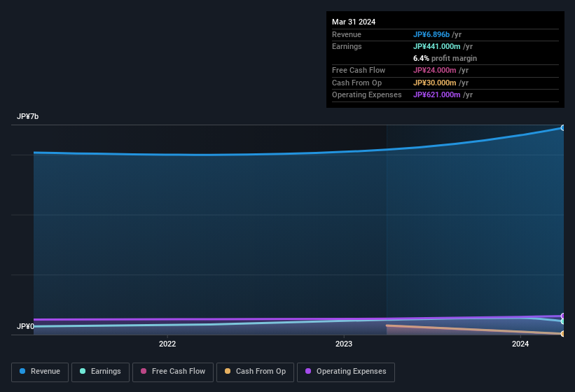Click the Free Cash Flow label in the tooltip
Image resolution: width=575 pixels, height=392 pixels.
[x=359, y=70]
